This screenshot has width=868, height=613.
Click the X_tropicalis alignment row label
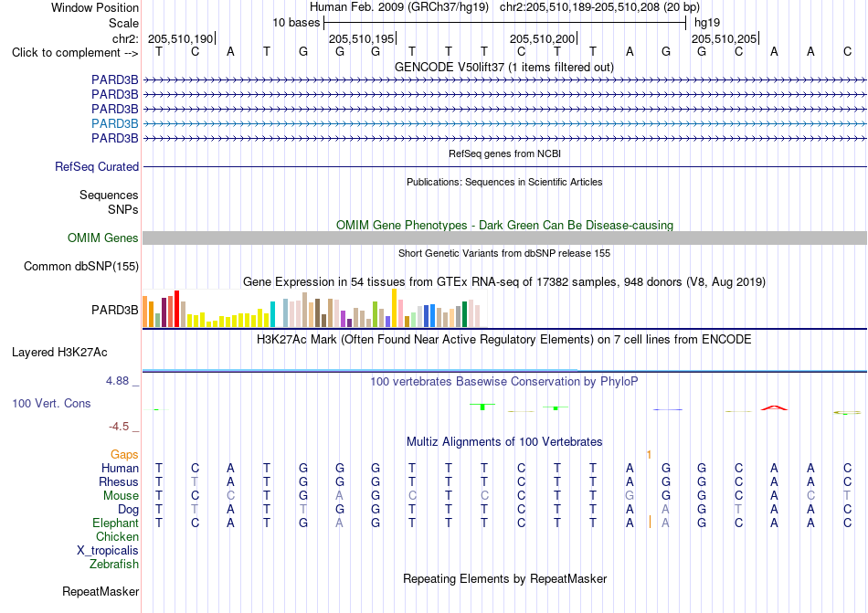tap(108, 551)
